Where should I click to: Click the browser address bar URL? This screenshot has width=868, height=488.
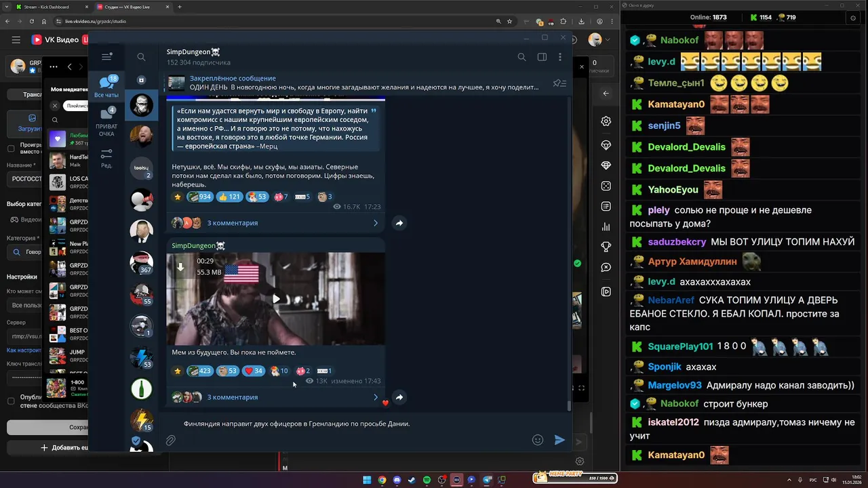tap(96, 22)
